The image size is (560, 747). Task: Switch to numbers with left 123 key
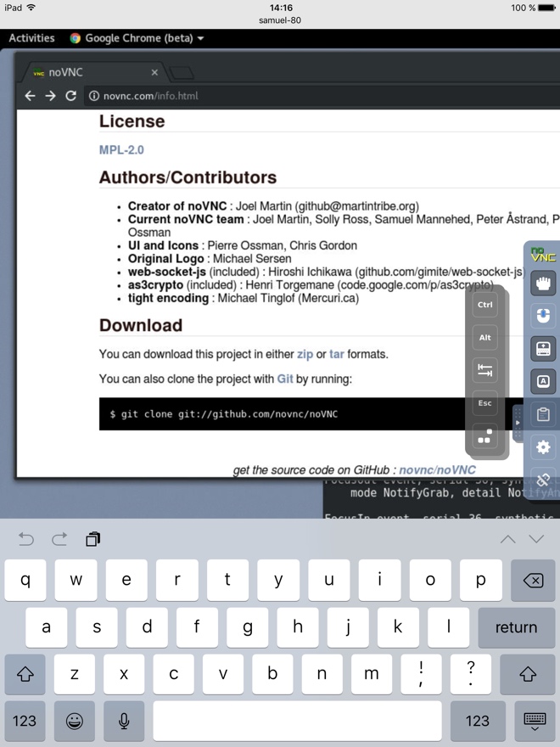pos(25,721)
